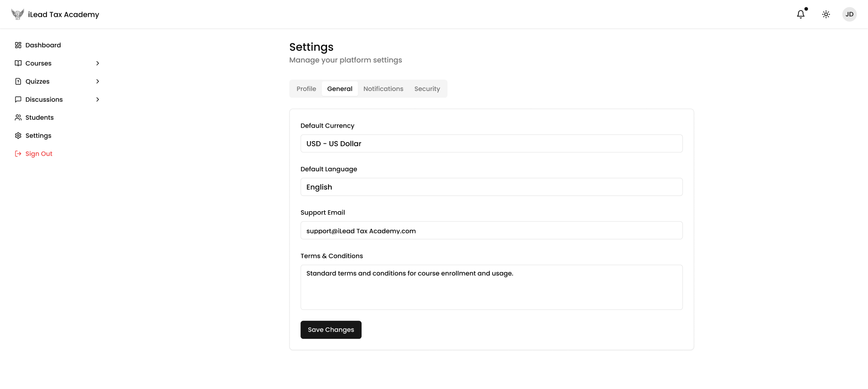Expand the Discussions submenu chevron

pos(98,100)
